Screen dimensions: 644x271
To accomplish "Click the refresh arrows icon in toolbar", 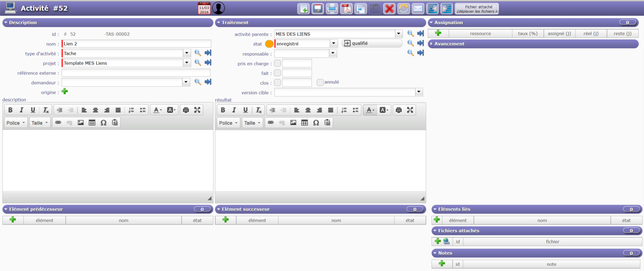I will [404, 8].
